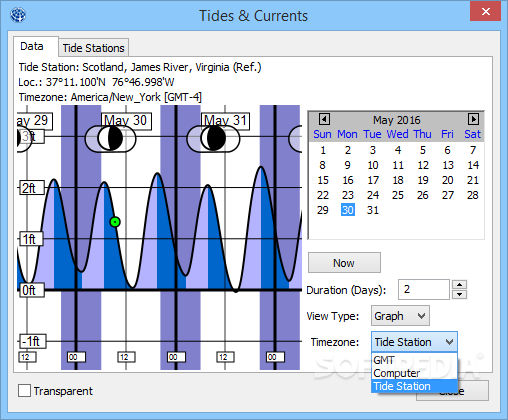Select May 21 in the calendar
This screenshot has width=508, height=420.
point(473,180)
